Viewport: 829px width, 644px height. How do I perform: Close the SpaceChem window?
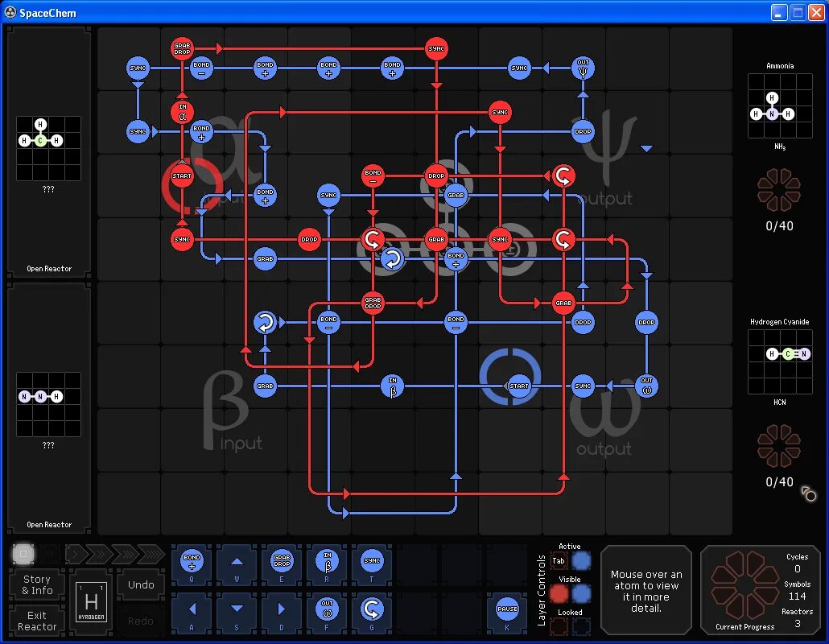816,13
